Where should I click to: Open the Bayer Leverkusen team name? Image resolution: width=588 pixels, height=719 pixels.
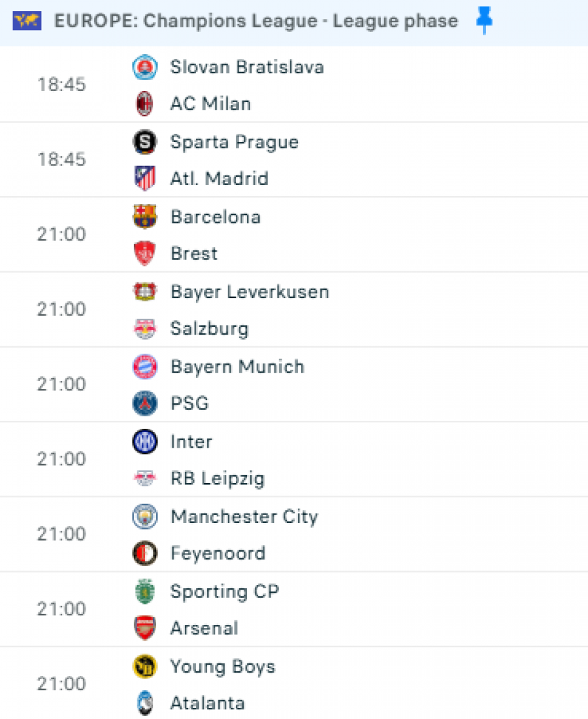pos(250,292)
